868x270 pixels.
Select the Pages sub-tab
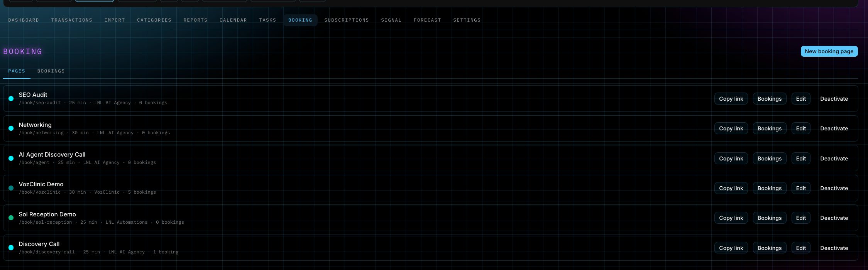pos(17,71)
